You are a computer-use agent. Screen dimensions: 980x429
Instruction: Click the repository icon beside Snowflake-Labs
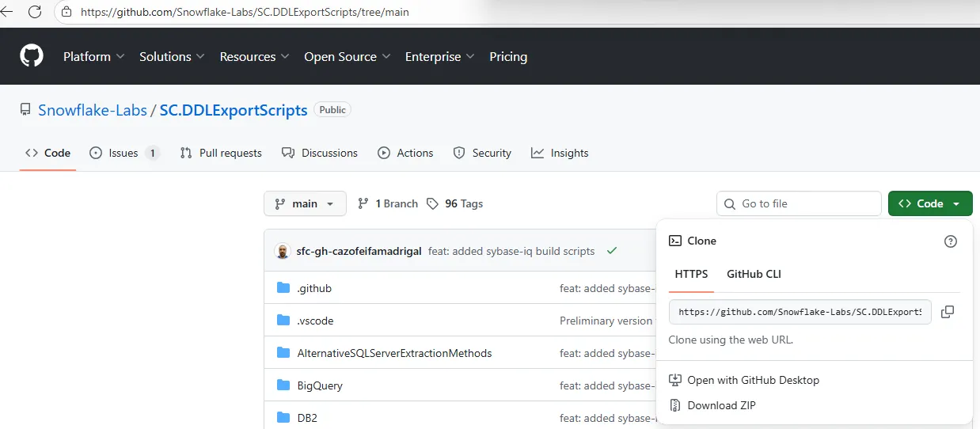coord(25,110)
